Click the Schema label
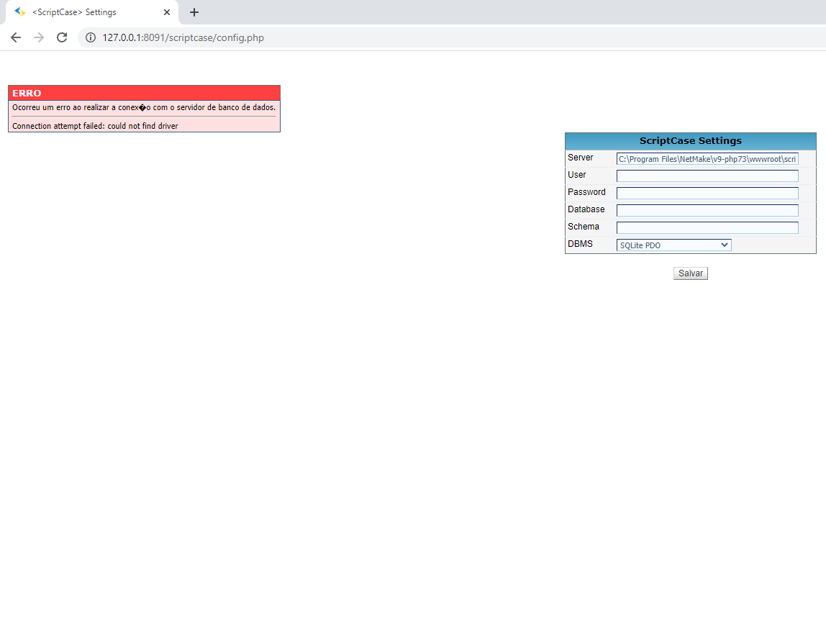 click(583, 227)
